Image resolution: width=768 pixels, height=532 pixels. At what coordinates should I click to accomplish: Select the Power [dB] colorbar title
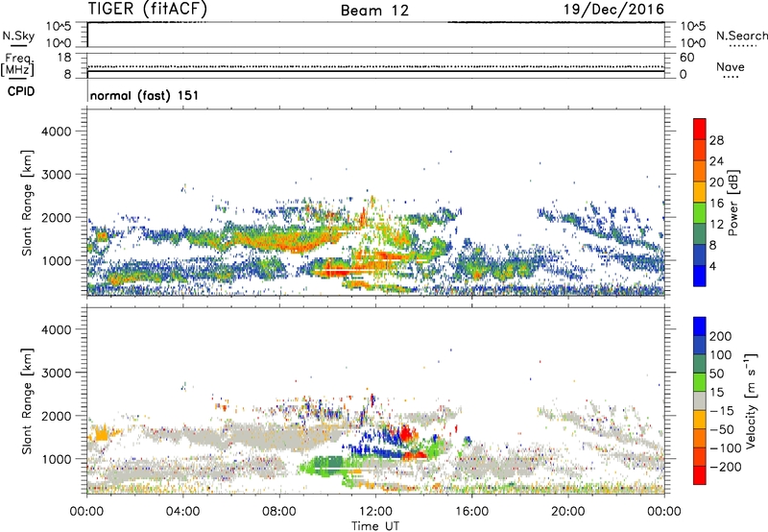[x=732, y=203]
